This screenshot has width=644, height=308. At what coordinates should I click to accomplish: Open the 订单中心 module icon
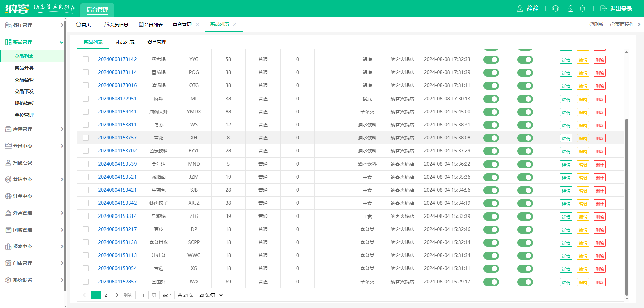point(8,196)
